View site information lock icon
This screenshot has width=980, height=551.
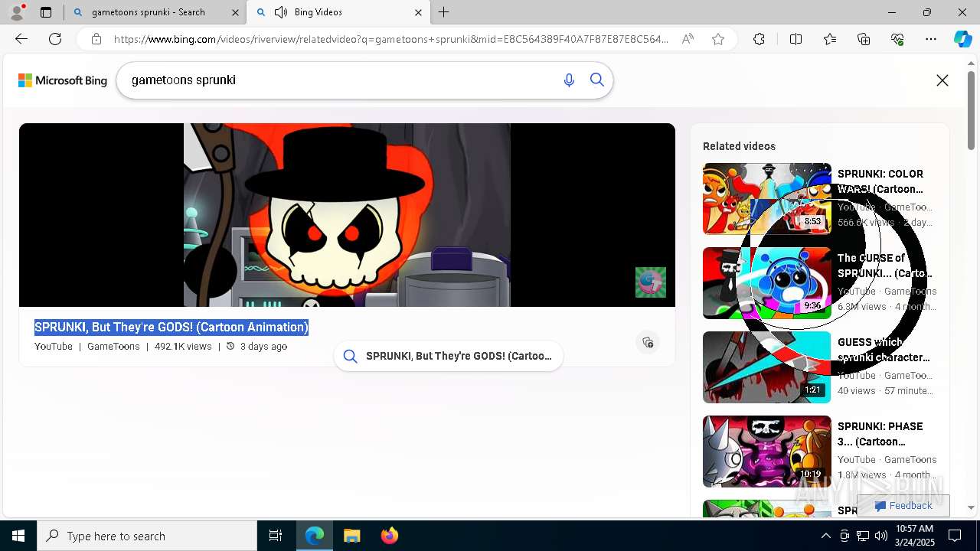pos(96,39)
